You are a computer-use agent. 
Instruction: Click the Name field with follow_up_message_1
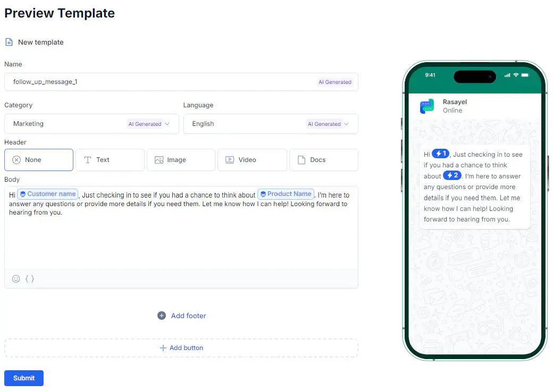pos(181,82)
